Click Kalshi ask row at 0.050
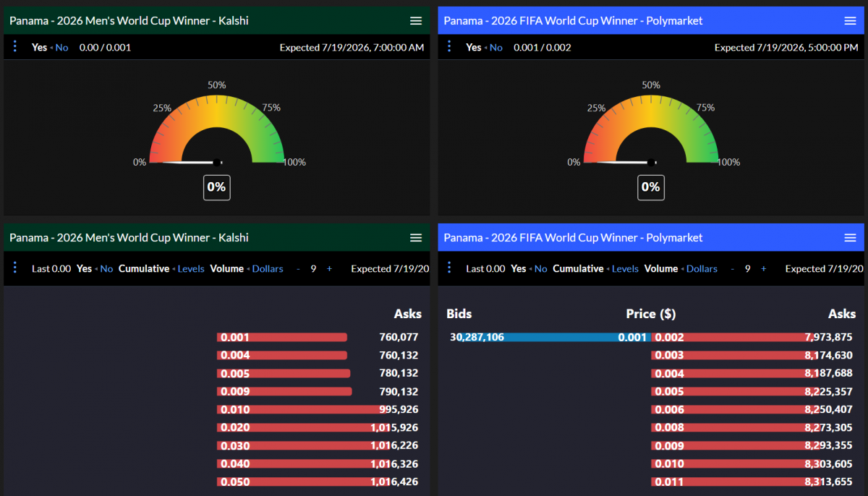The width and height of the screenshot is (868, 496). coord(318,482)
